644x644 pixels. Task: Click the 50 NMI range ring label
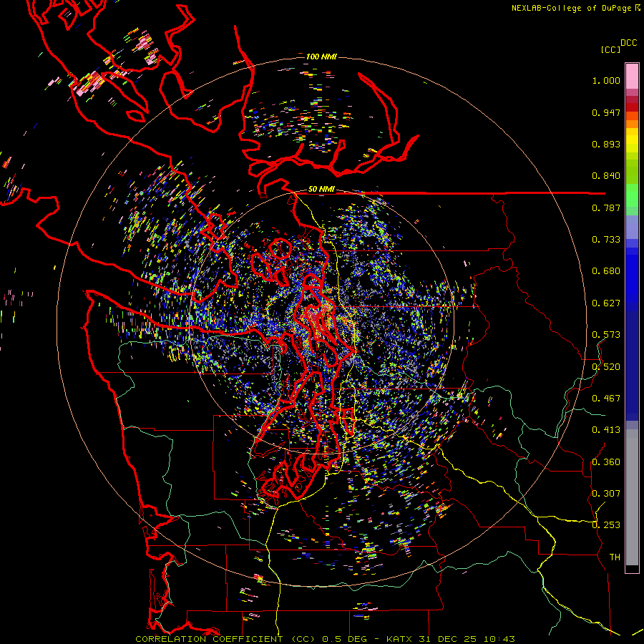(321, 190)
